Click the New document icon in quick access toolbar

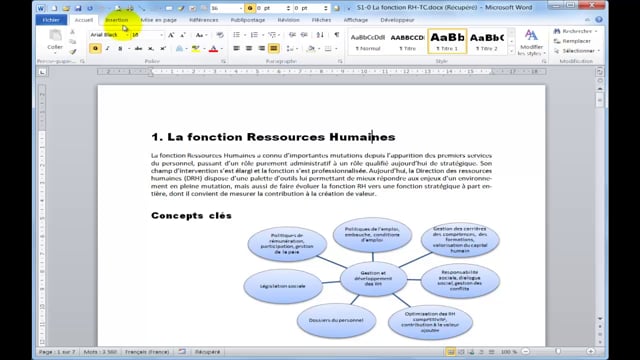(x=54, y=8)
